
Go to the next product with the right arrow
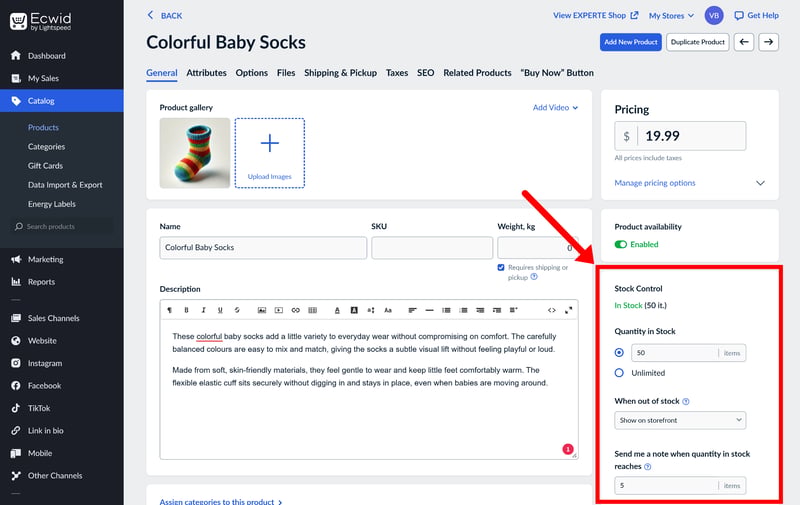(768, 42)
